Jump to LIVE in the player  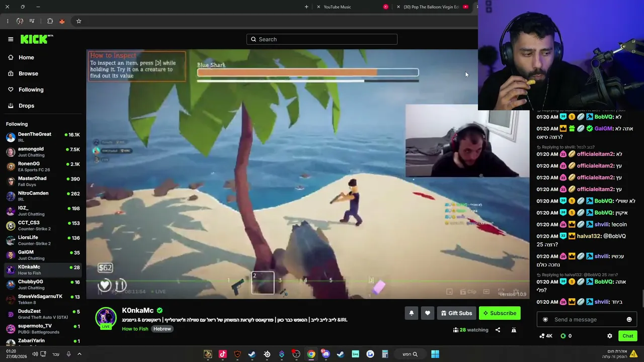pyautogui.click(x=158, y=292)
